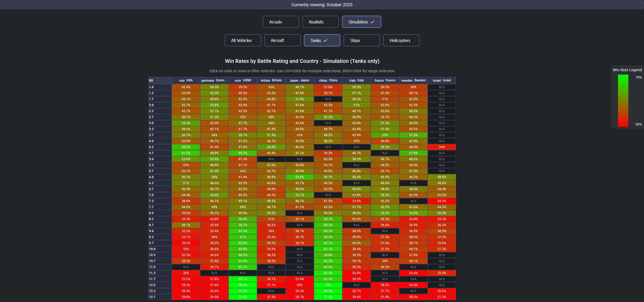Click the Win Rate Legend gradient bar
The height and width of the screenshot is (302, 644).
coord(623,101)
